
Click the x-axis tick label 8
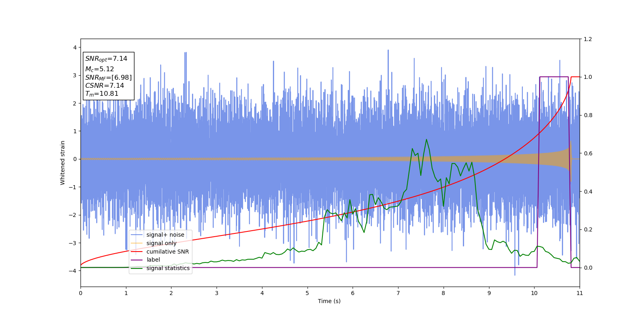tap(443, 293)
